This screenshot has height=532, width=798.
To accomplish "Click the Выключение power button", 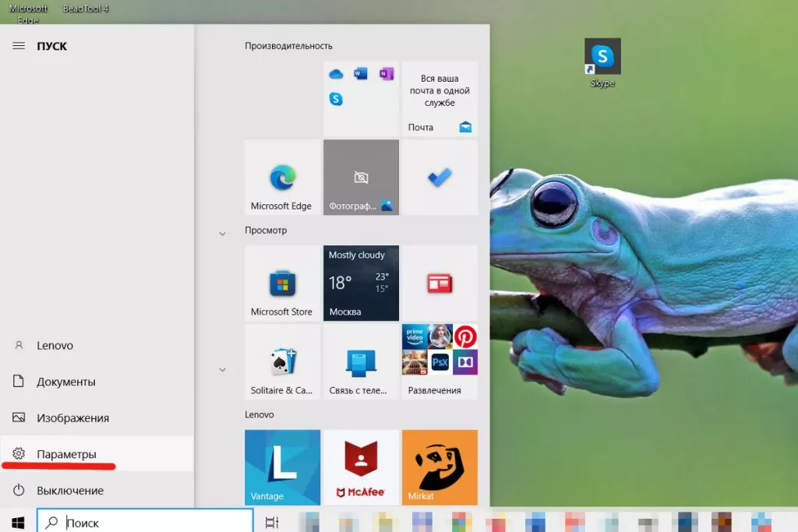I will click(97, 490).
